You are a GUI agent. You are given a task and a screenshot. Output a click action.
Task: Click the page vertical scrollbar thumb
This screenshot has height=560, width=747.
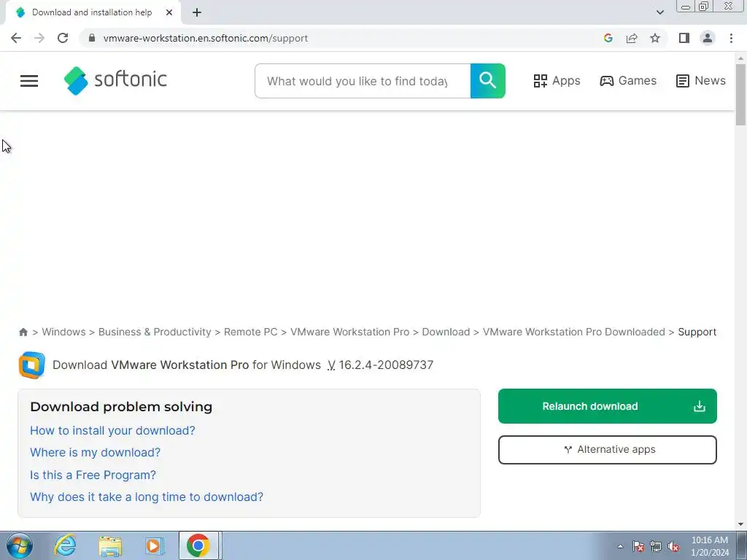(740, 94)
